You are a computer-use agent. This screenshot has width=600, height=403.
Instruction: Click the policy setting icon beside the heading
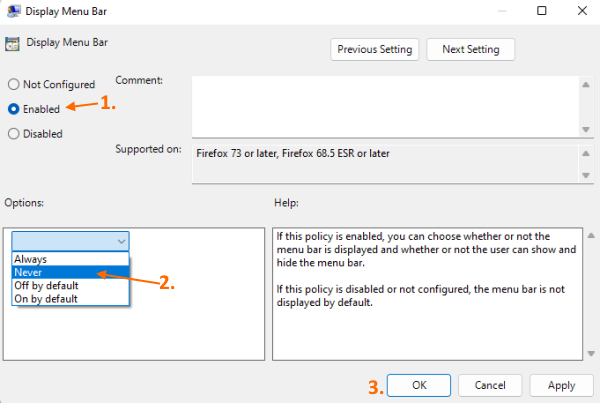[x=14, y=44]
